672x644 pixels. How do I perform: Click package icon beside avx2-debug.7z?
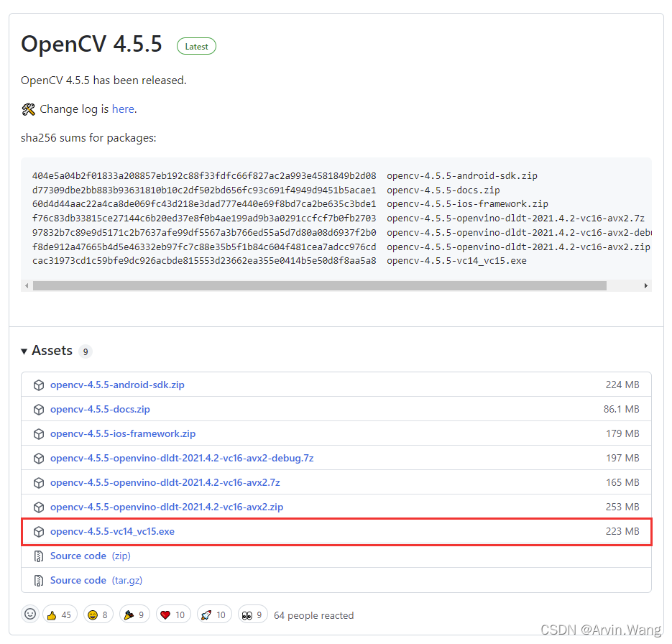[x=39, y=459]
